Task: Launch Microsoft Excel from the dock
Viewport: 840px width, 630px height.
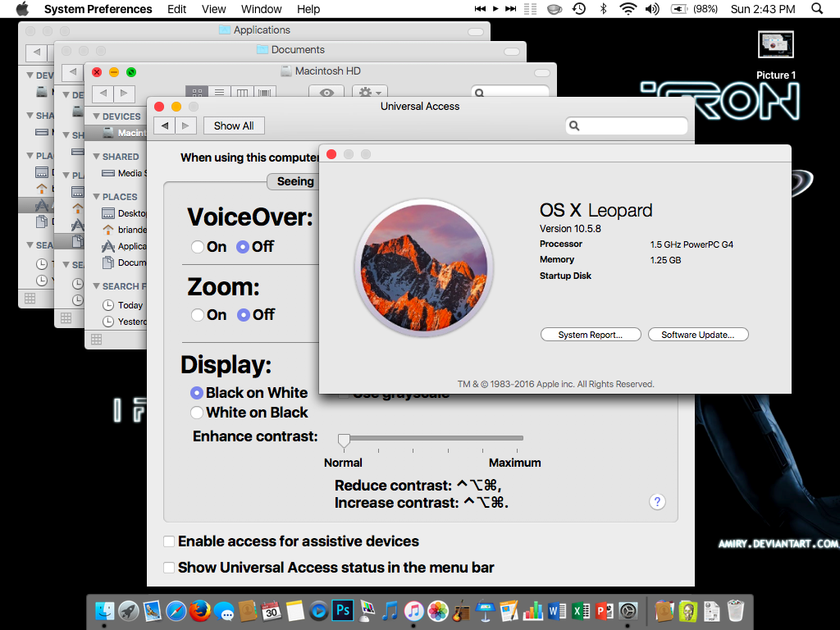Action: [581, 610]
